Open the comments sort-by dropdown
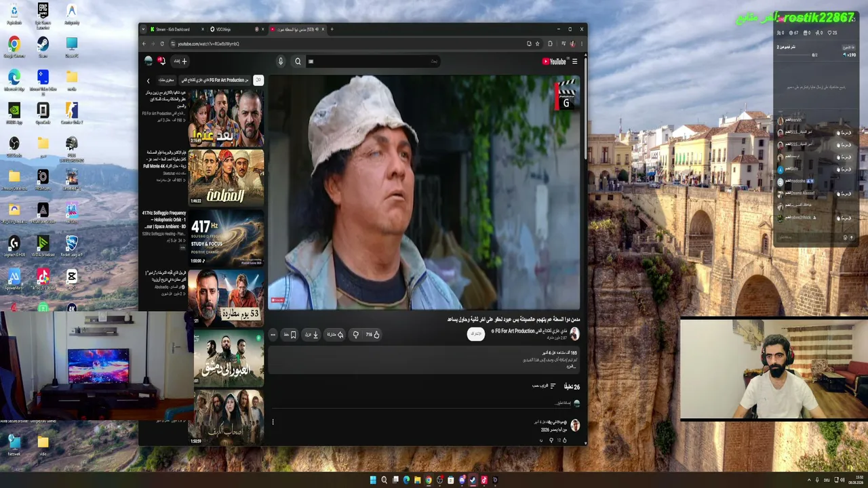 (x=544, y=386)
